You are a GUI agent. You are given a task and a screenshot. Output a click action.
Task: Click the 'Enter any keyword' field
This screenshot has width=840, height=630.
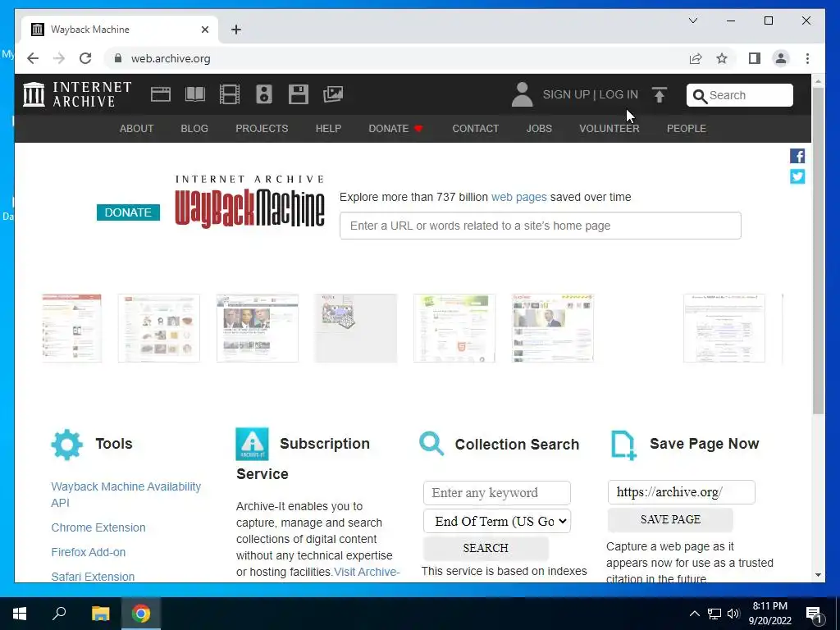click(496, 493)
